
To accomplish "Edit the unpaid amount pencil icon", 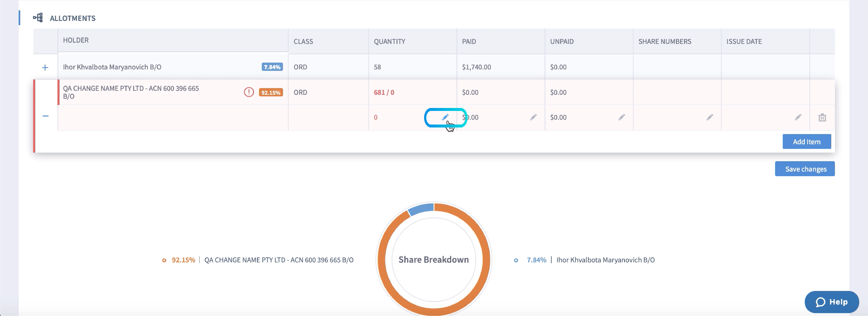I will tap(622, 117).
